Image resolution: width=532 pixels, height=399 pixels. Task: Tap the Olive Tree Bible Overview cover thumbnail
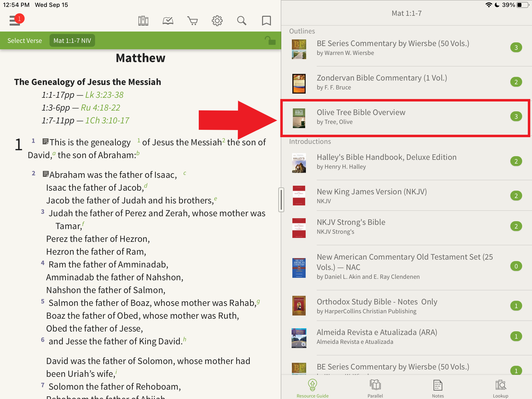(299, 118)
